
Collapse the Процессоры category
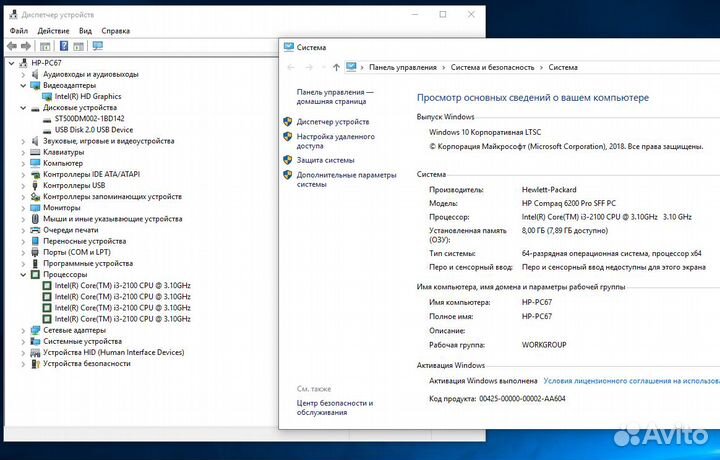tap(23, 275)
